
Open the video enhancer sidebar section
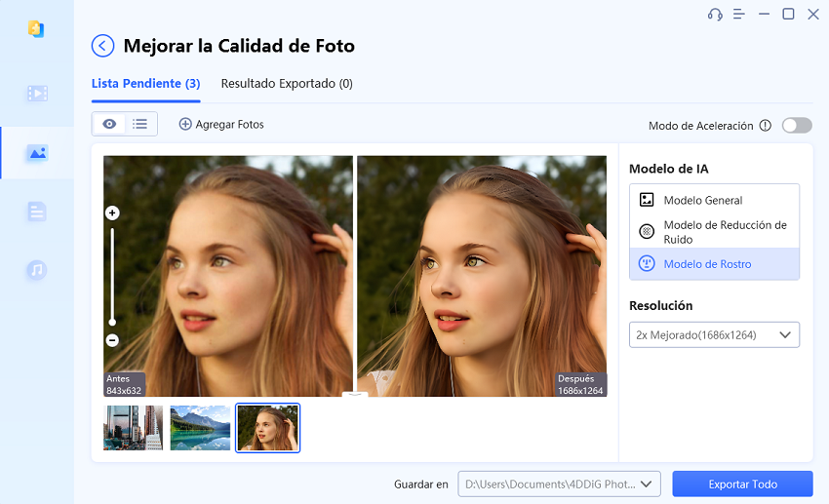(37, 94)
